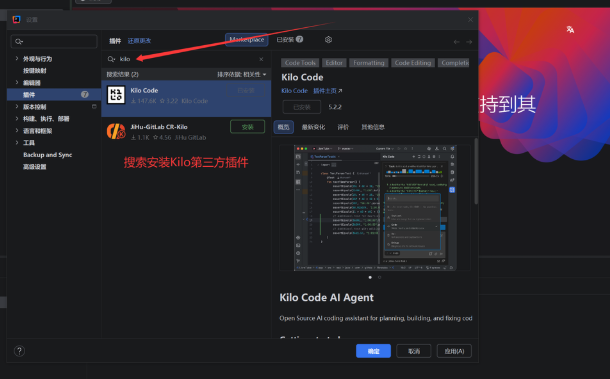
Task: Click the 5.2.2 version number
Action: 335,107
